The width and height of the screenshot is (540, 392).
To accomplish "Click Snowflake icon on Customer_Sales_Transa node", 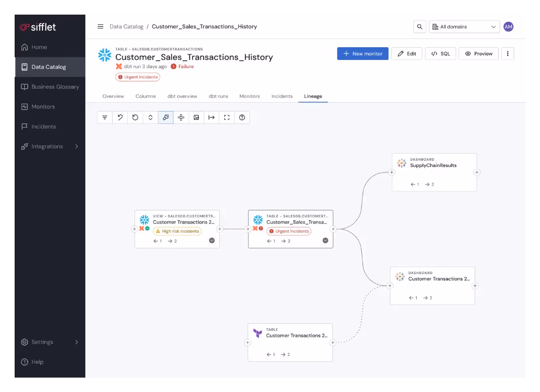I will pyautogui.click(x=258, y=220).
